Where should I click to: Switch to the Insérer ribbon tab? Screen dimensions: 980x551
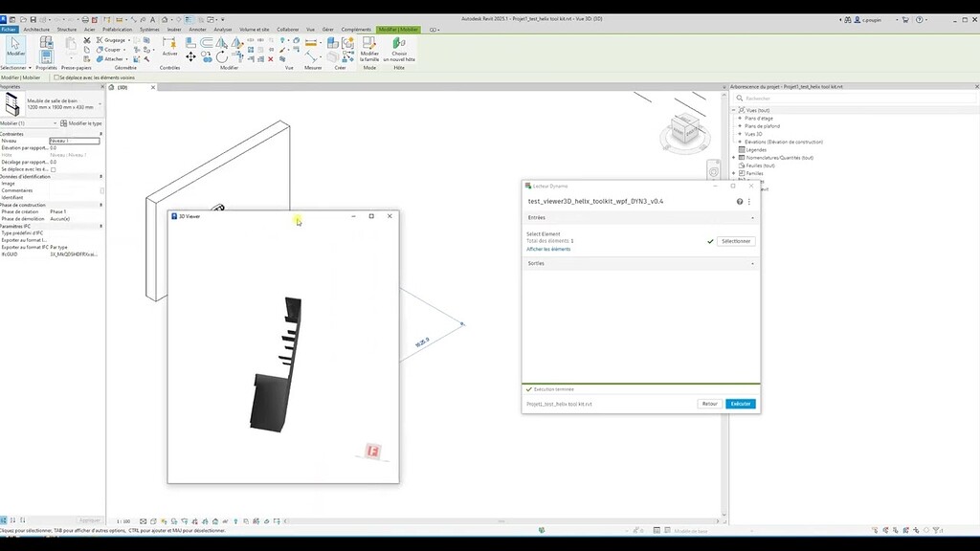pos(174,30)
